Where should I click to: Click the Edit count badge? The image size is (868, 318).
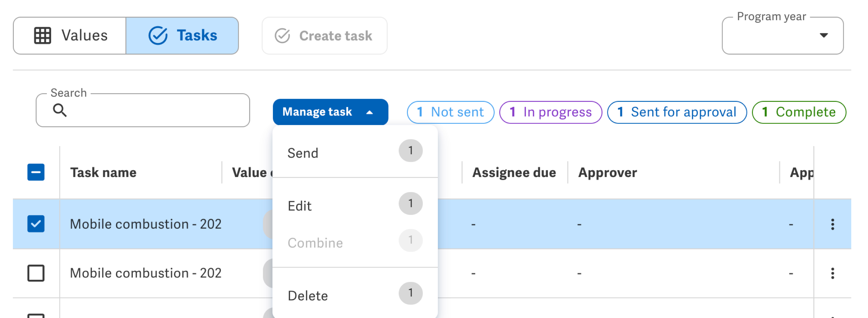coord(411,203)
